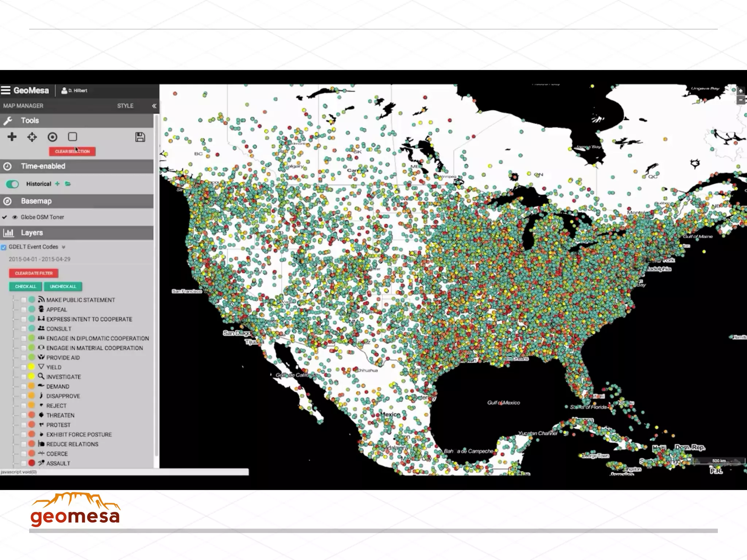Open the GeoMesa hamburger menu
Image resolution: width=747 pixels, height=560 pixels.
pyautogui.click(x=5, y=90)
